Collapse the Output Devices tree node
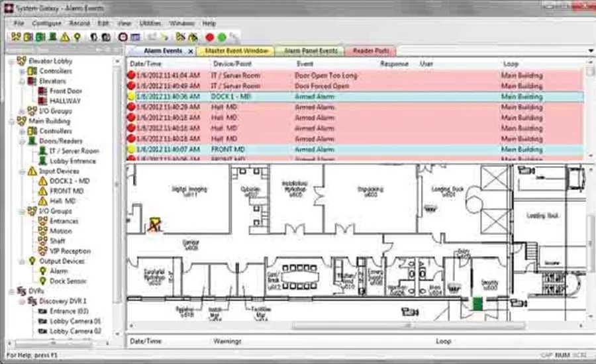The width and height of the screenshot is (596, 364). point(22,261)
